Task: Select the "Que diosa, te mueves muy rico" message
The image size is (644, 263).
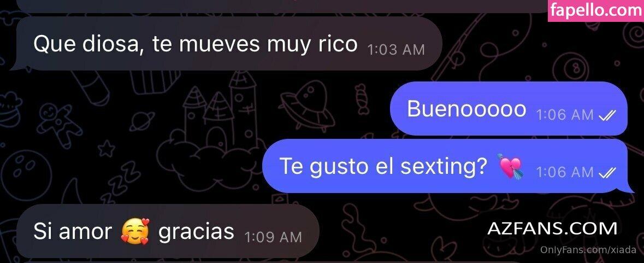Action: point(228,44)
